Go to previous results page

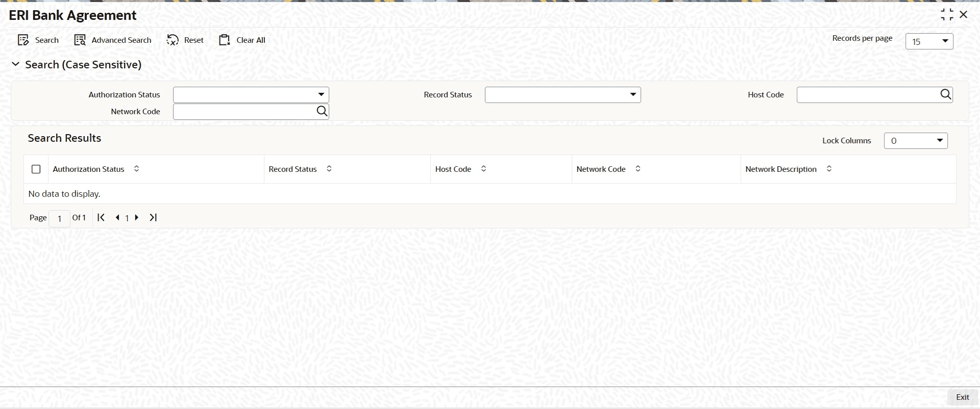click(117, 218)
